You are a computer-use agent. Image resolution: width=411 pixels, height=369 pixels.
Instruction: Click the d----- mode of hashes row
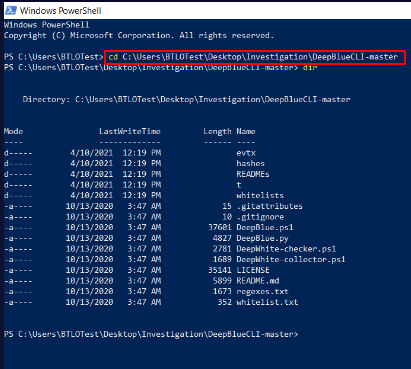[x=18, y=163]
